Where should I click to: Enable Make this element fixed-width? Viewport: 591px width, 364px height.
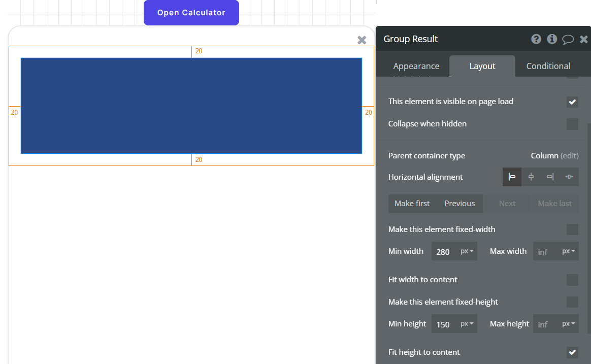[x=572, y=229]
